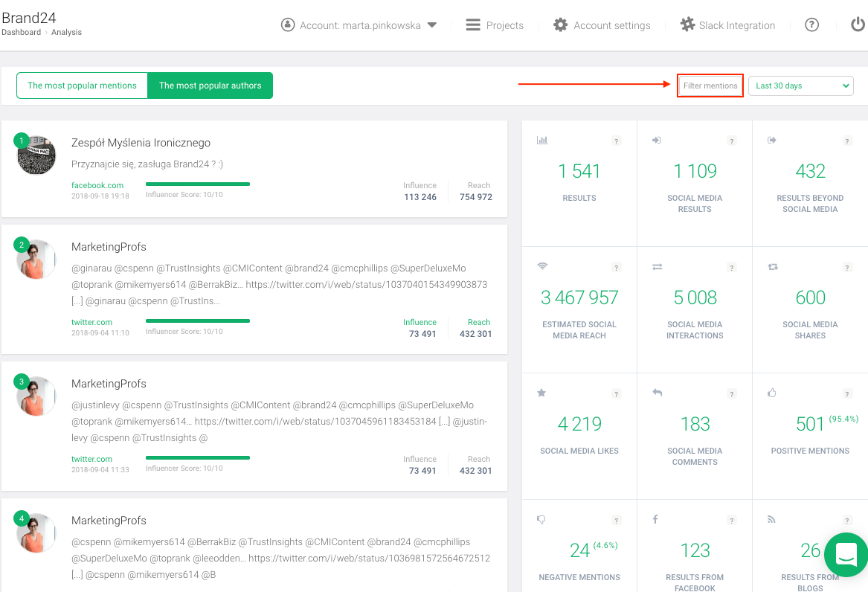Click the influencer score bar of mention 1
This screenshot has width=868, height=592.
(x=198, y=184)
